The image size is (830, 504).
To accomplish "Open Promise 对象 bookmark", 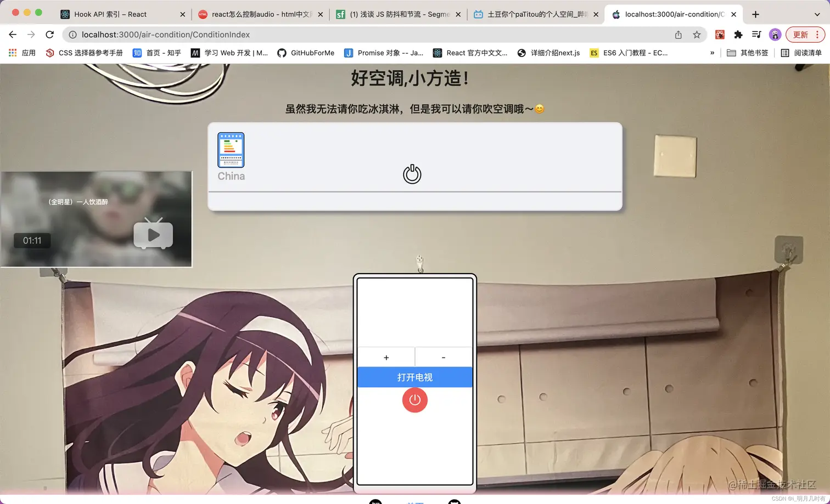I will coord(384,53).
